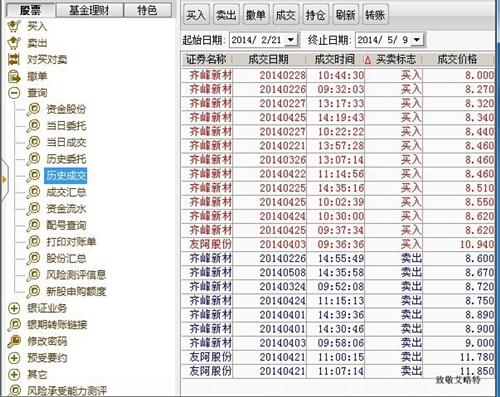This screenshot has width=500, height=397.
Task: Click the 买入 shopping cart icon in sidebar
Action: [x=14, y=26]
